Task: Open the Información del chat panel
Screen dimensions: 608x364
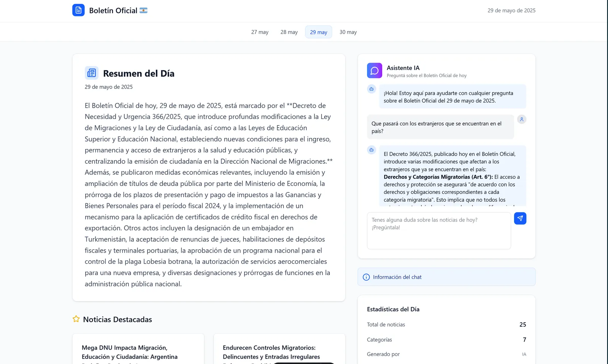Action: click(446, 277)
